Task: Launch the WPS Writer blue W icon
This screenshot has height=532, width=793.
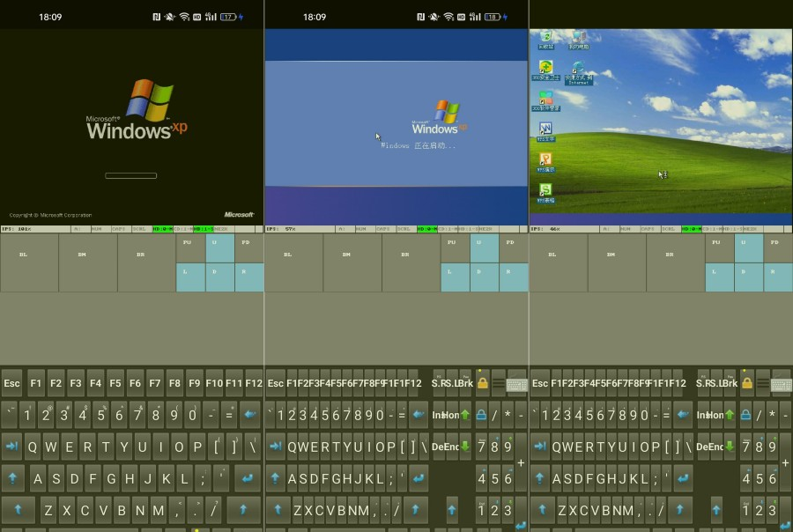Action: coord(545,131)
